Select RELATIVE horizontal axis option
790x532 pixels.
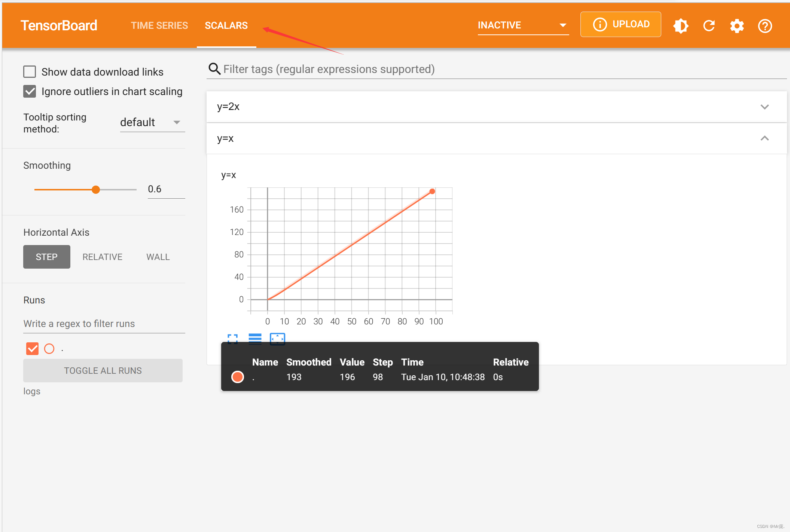[102, 257]
